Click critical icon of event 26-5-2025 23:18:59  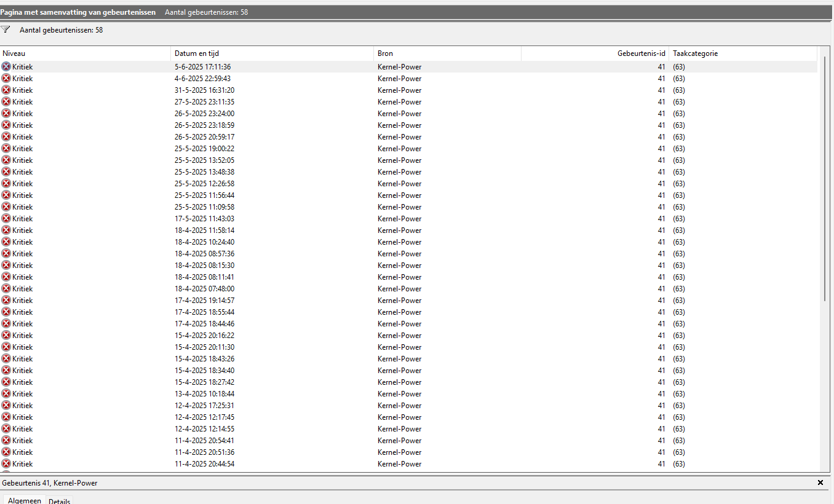pyautogui.click(x=6, y=125)
